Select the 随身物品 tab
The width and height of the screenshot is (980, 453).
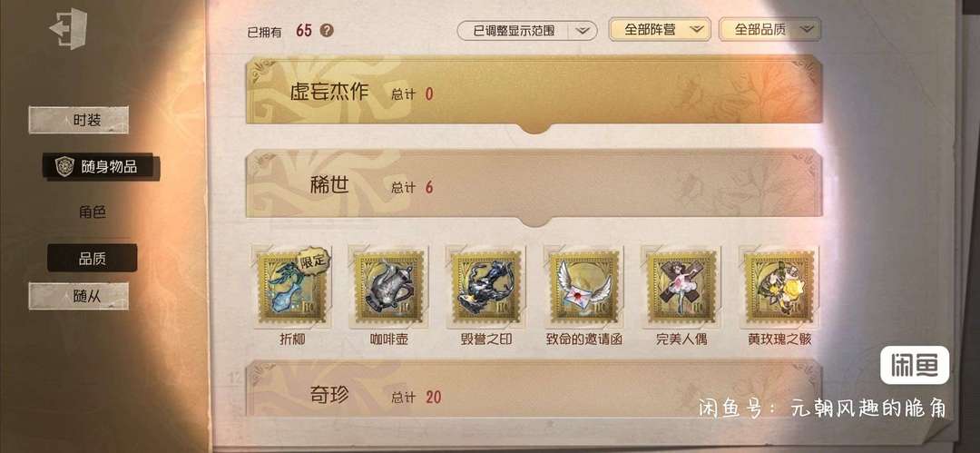(100, 166)
